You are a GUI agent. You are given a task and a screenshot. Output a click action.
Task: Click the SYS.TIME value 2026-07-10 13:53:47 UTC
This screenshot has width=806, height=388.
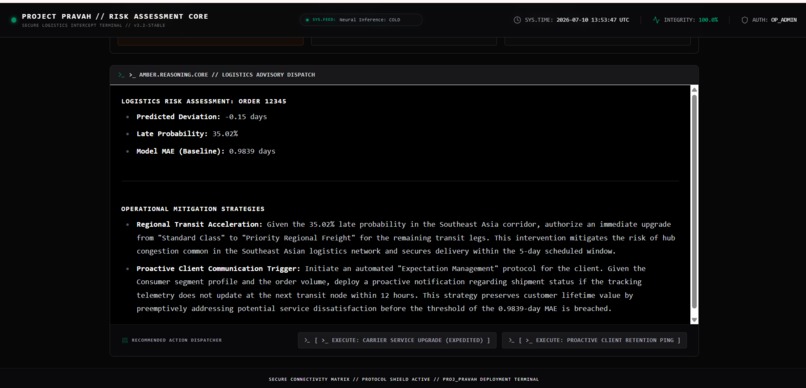(x=593, y=20)
